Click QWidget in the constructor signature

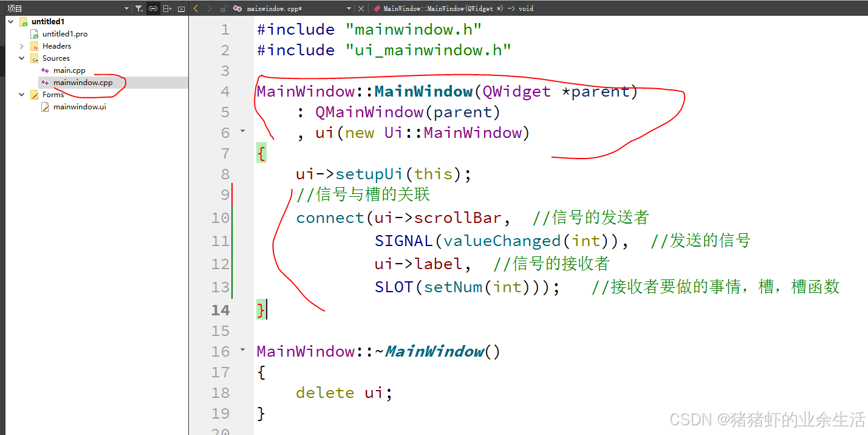pos(517,92)
